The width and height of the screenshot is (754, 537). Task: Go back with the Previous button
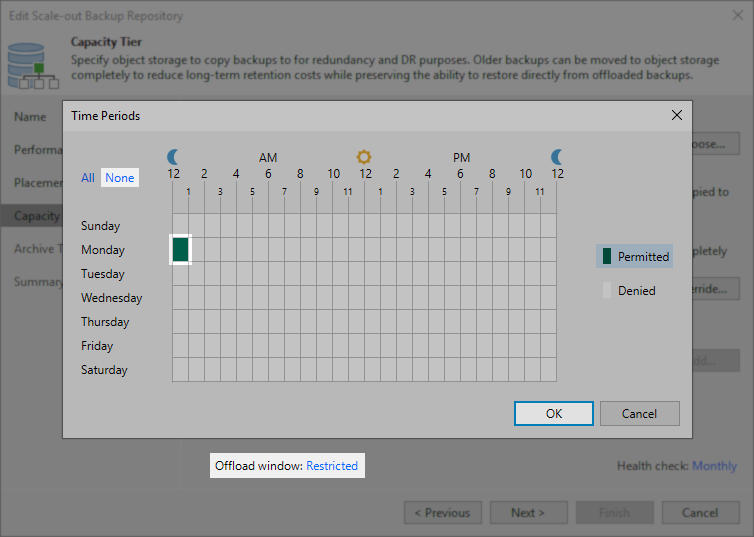coord(442,513)
